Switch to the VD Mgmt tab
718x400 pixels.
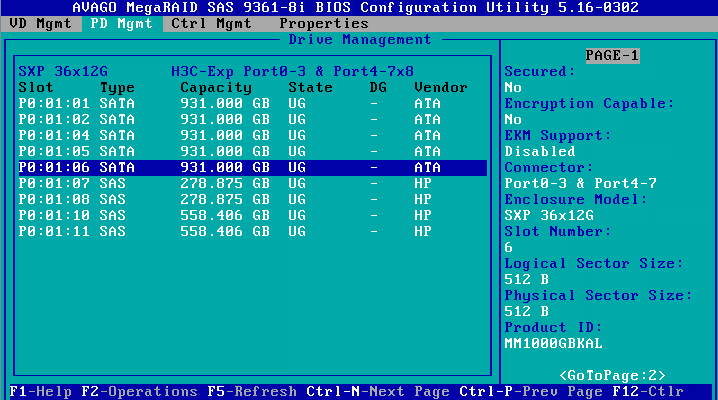click(40, 23)
